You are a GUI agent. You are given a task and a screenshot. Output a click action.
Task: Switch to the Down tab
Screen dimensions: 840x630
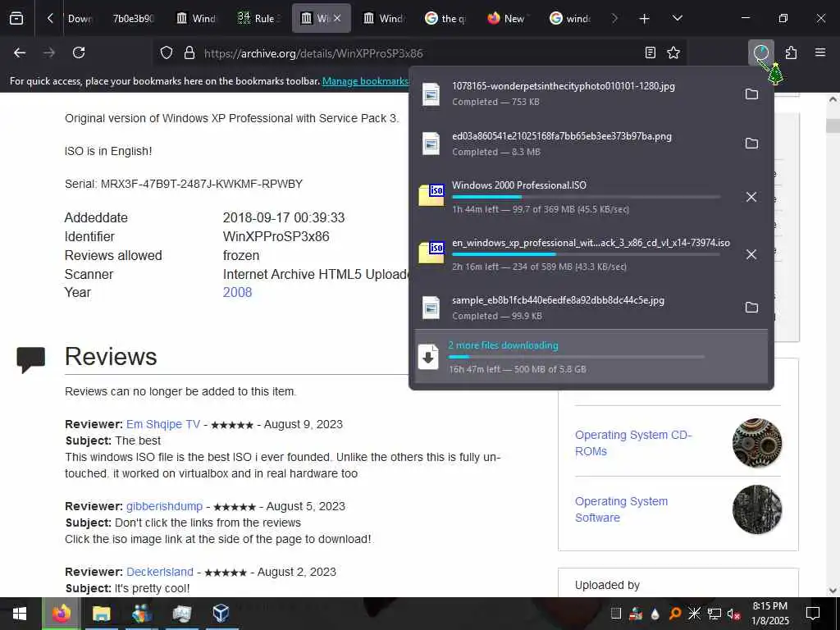pos(80,18)
